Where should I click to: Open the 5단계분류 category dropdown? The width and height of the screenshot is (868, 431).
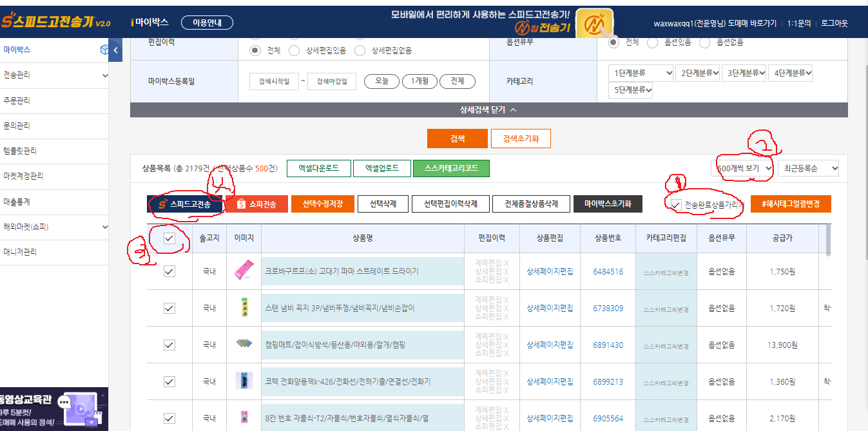click(631, 90)
